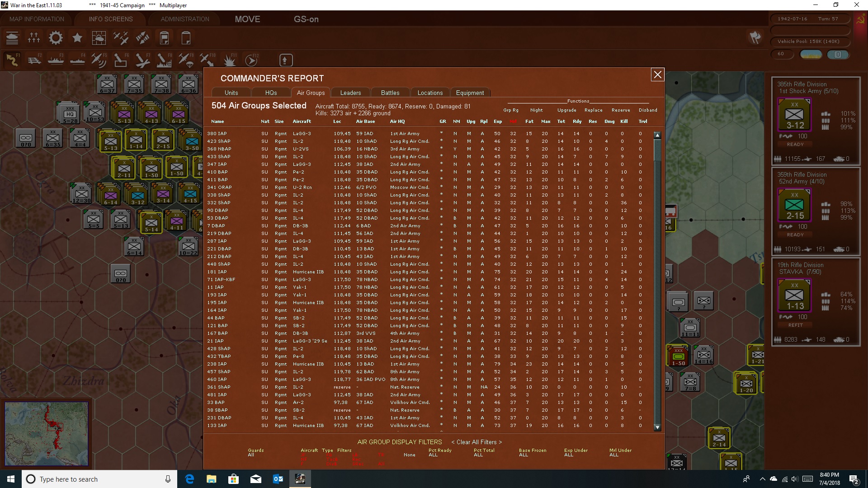The height and width of the screenshot is (488, 868).
Task: Toggle the Exp Under ALL filter
Action: coord(569,455)
